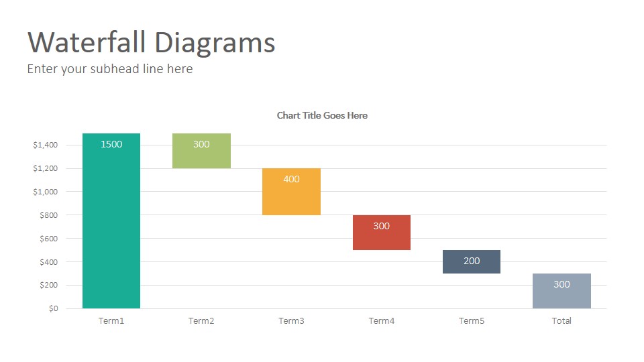The width and height of the screenshot is (644, 362).
Task: Select the gray Total bar labeled 300
Action: coord(561,290)
